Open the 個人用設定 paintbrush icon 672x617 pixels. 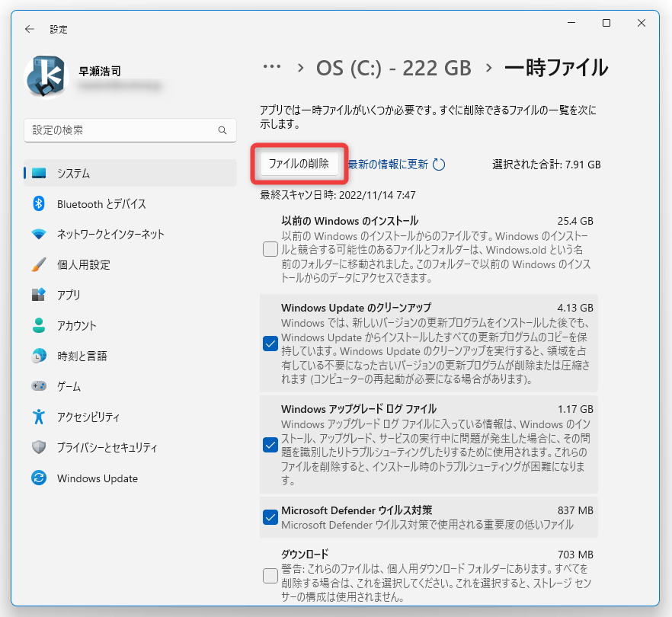[x=39, y=264]
